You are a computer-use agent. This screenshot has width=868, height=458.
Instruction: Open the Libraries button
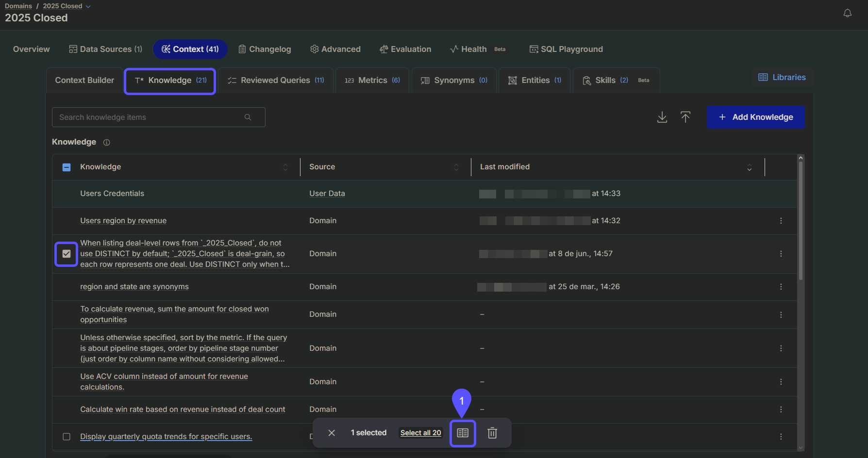point(782,78)
